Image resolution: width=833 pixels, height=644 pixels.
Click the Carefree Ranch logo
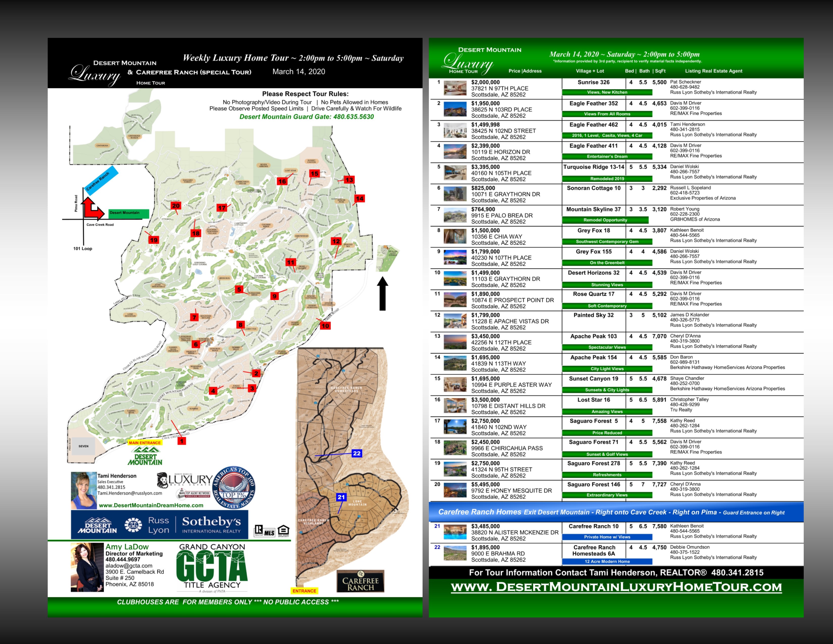coord(360,581)
